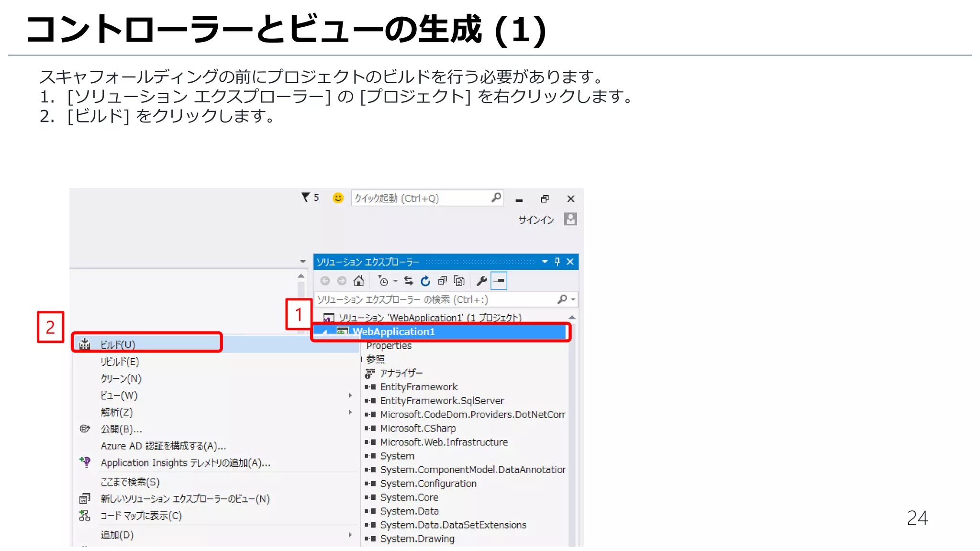Click the Home icon in Solution Explorer toolbar
980x551 pixels.
click(x=359, y=281)
